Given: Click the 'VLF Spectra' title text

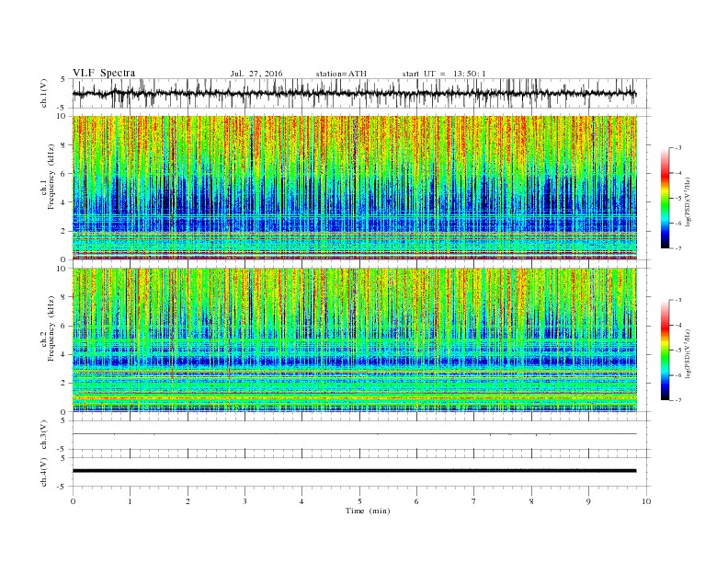Looking at the screenshot, I should click(x=104, y=73).
